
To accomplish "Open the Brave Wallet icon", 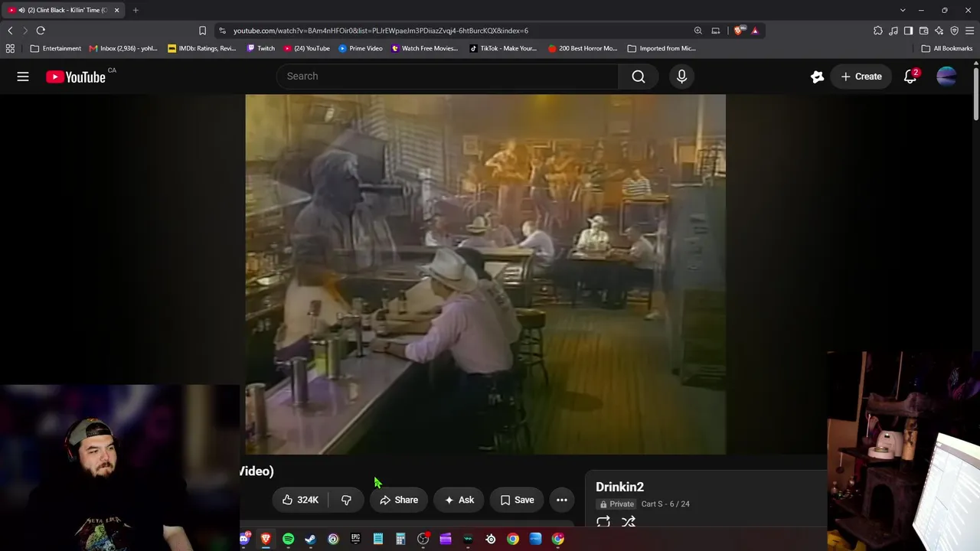I will coord(924,31).
